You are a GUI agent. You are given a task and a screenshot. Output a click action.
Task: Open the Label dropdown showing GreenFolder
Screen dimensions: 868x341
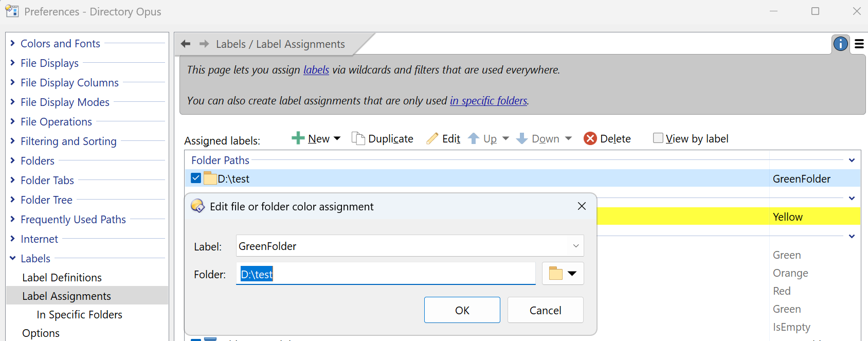coord(576,246)
